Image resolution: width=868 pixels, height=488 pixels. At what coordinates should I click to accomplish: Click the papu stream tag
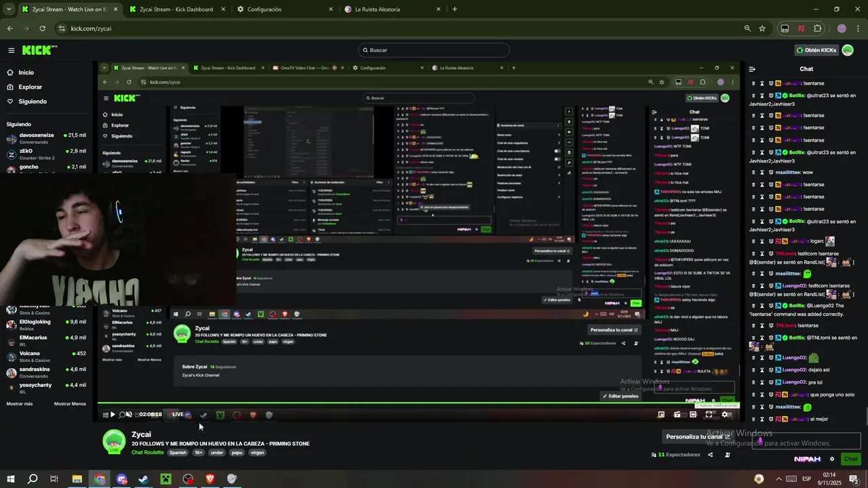tap(237, 453)
